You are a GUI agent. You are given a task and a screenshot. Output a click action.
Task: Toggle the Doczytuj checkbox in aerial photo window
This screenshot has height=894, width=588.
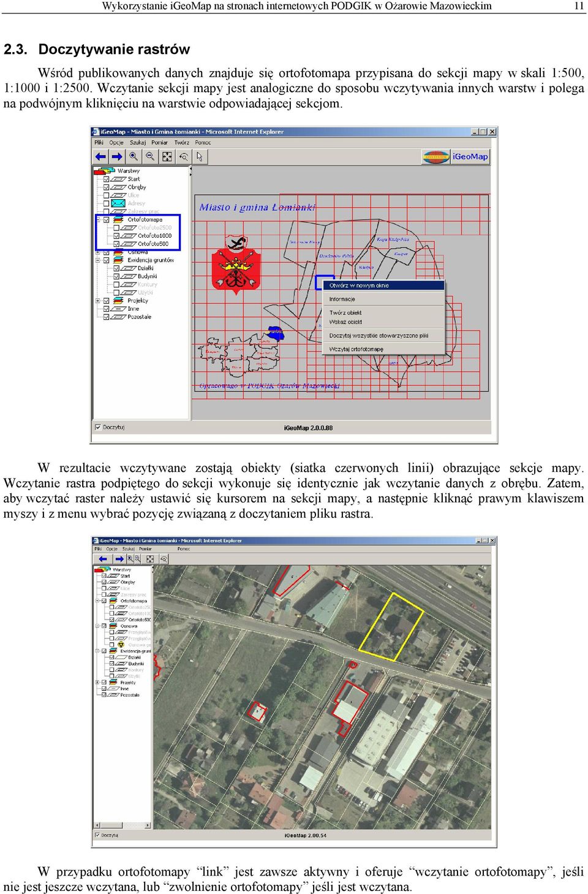(x=97, y=835)
